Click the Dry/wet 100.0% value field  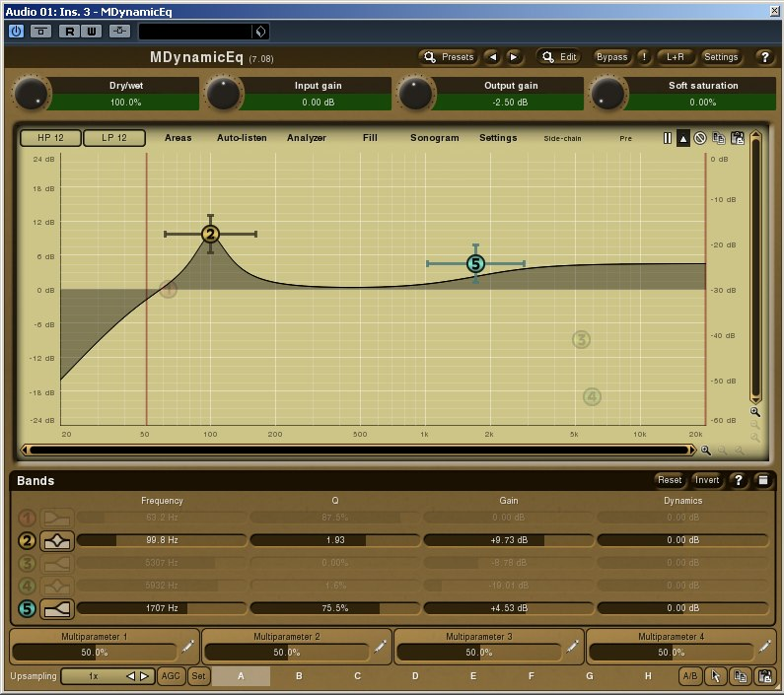pos(125,102)
